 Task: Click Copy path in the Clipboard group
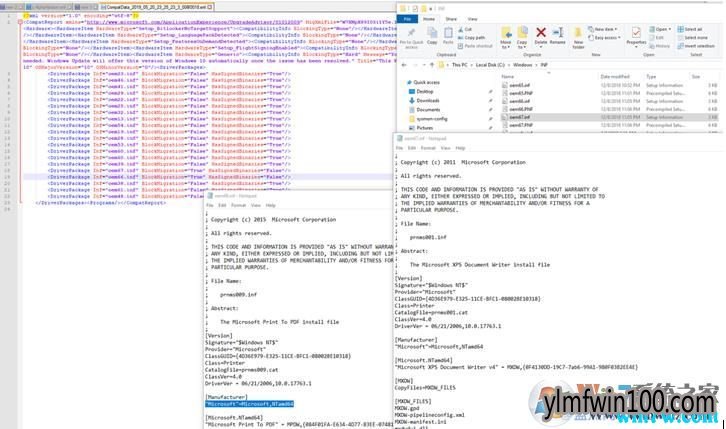click(x=471, y=37)
